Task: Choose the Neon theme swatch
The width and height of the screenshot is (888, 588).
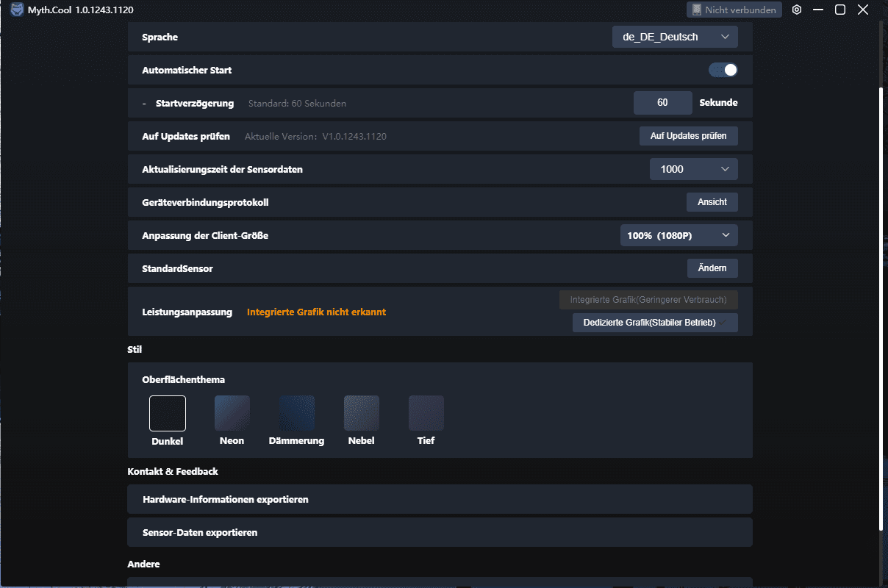Action: (232, 413)
